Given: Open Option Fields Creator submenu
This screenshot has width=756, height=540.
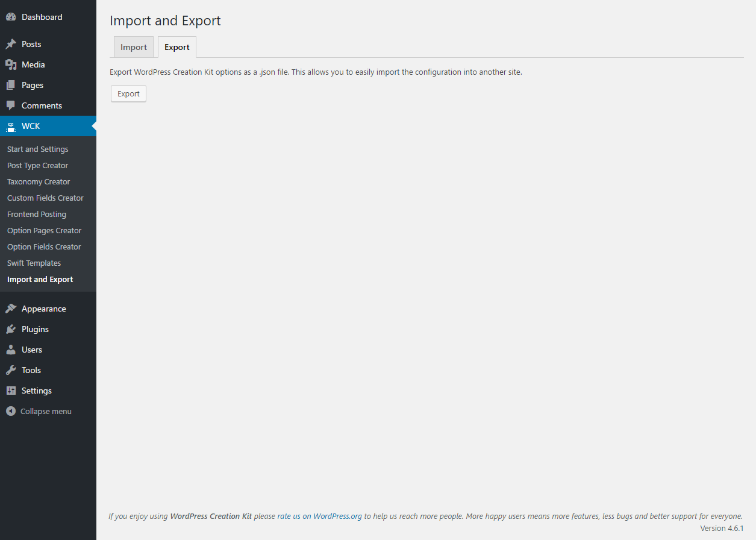Looking at the screenshot, I should (44, 246).
